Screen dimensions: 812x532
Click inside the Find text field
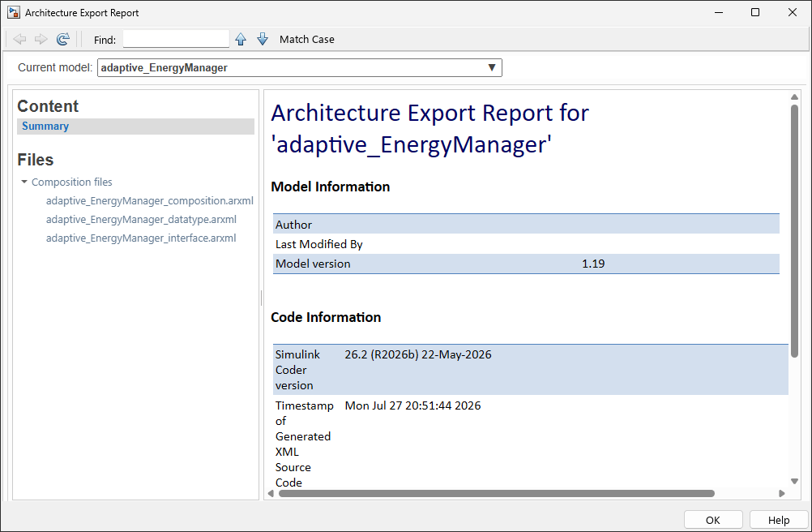tap(176, 39)
